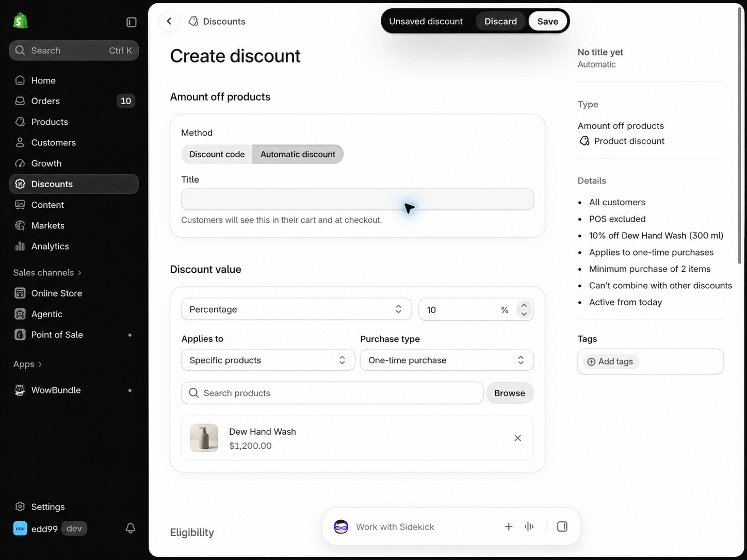Open Markets in the sidebar

[74, 225]
